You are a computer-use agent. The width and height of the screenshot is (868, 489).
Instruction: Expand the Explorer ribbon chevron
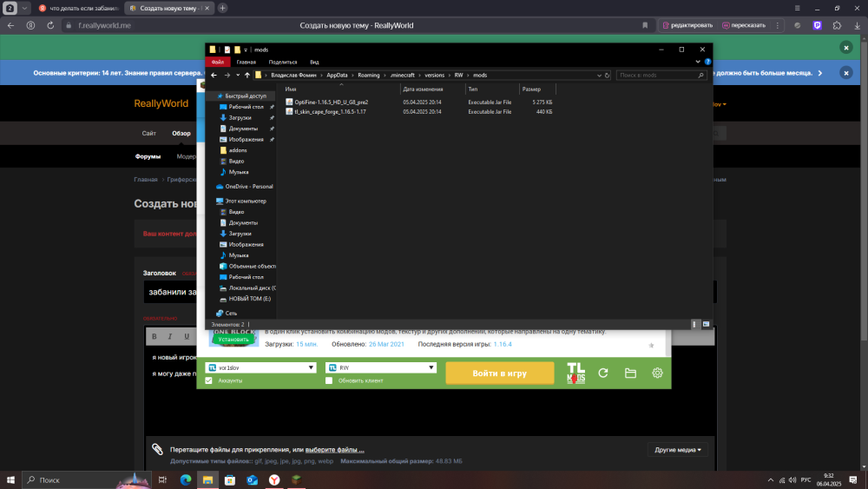[698, 62]
